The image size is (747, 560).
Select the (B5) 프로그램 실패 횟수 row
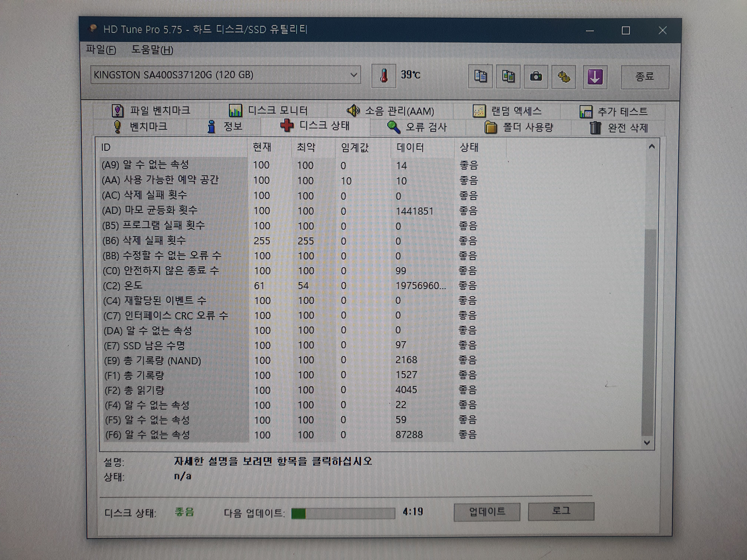click(x=289, y=226)
